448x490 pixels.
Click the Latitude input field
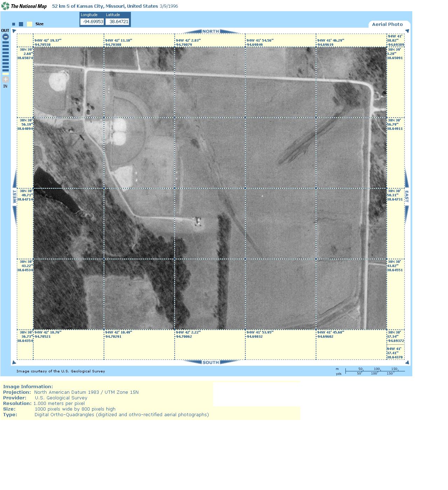(118, 22)
